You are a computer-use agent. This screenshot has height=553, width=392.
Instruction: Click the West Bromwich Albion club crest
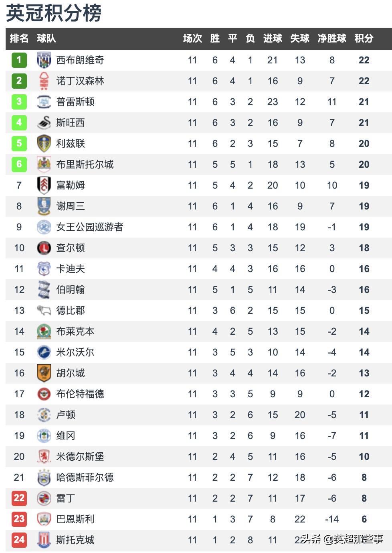pyautogui.click(x=44, y=60)
